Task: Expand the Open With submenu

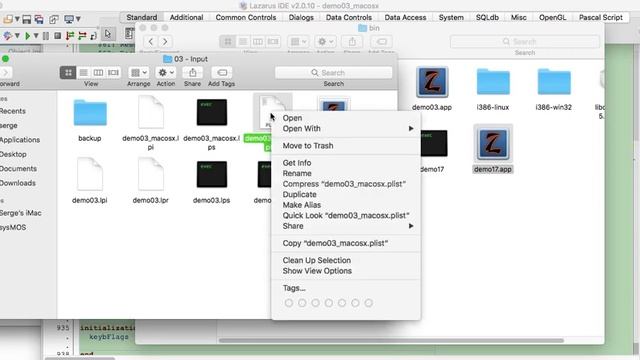Action: pyautogui.click(x=346, y=129)
